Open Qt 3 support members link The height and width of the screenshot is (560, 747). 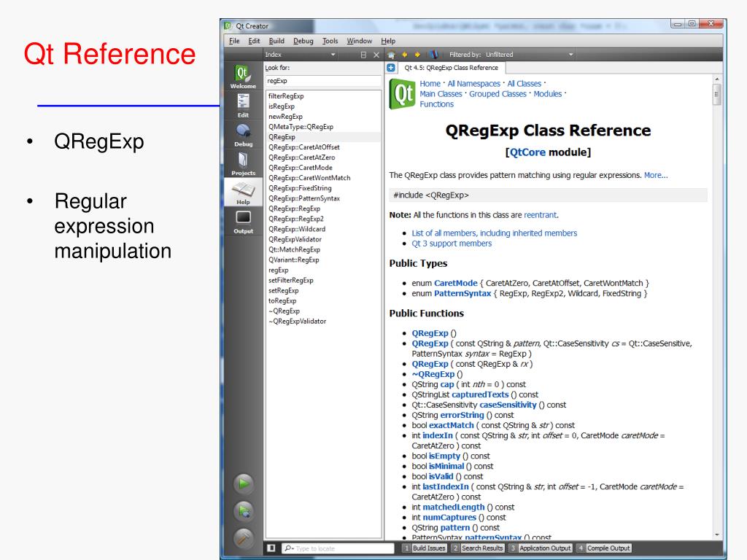pos(451,244)
